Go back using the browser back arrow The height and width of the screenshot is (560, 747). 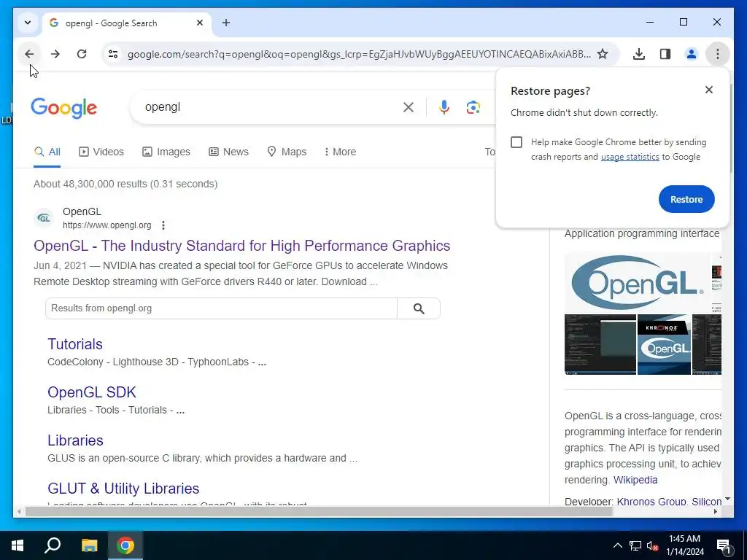pos(29,54)
